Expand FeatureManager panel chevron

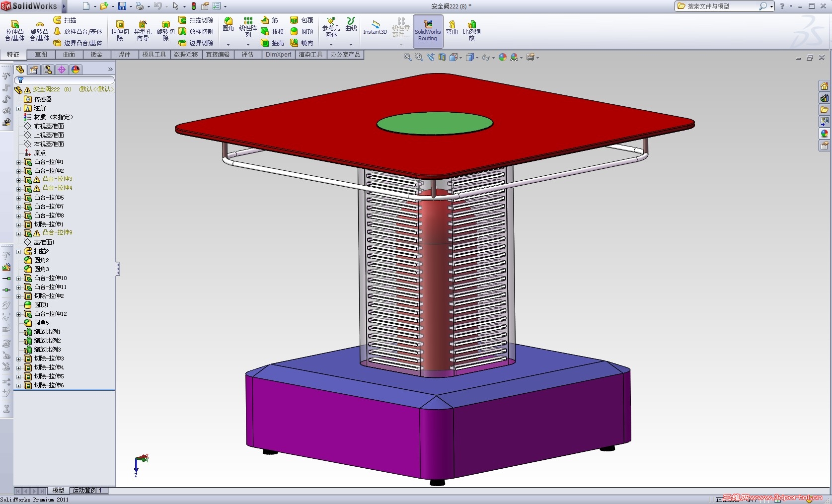[110, 70]
